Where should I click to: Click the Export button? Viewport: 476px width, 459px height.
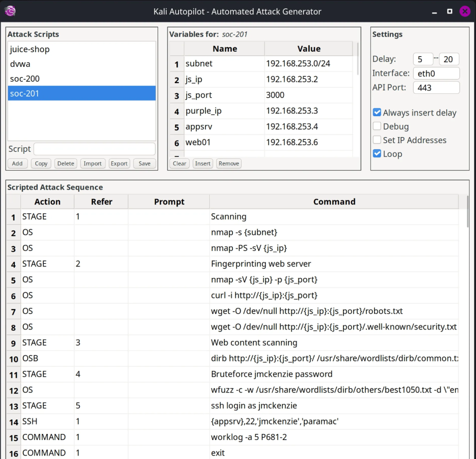point(119,164)
